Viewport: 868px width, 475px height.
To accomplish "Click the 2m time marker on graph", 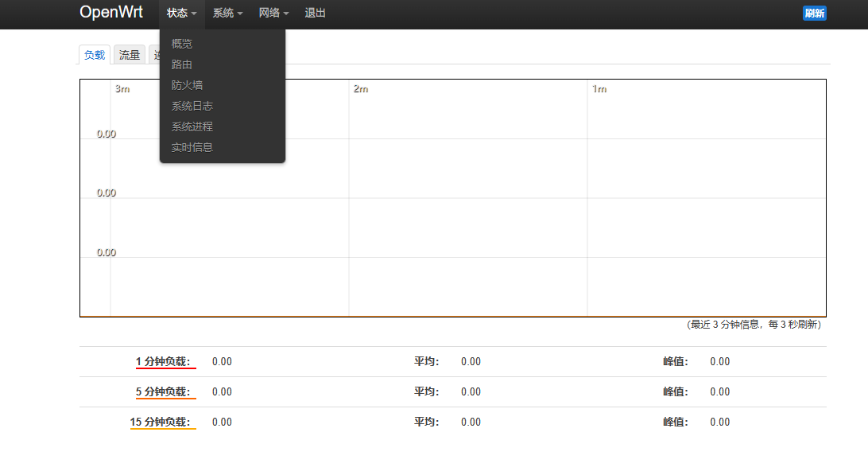I will pos(361,89).
